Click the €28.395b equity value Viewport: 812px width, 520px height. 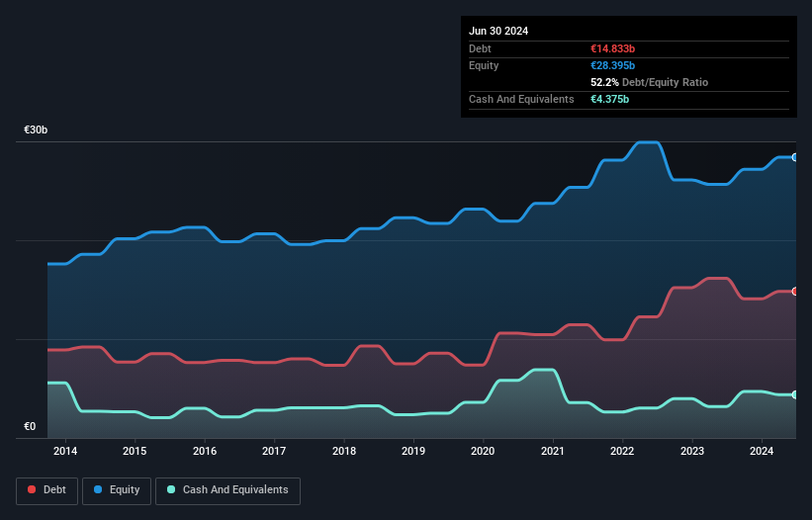(x=612, y=65)
